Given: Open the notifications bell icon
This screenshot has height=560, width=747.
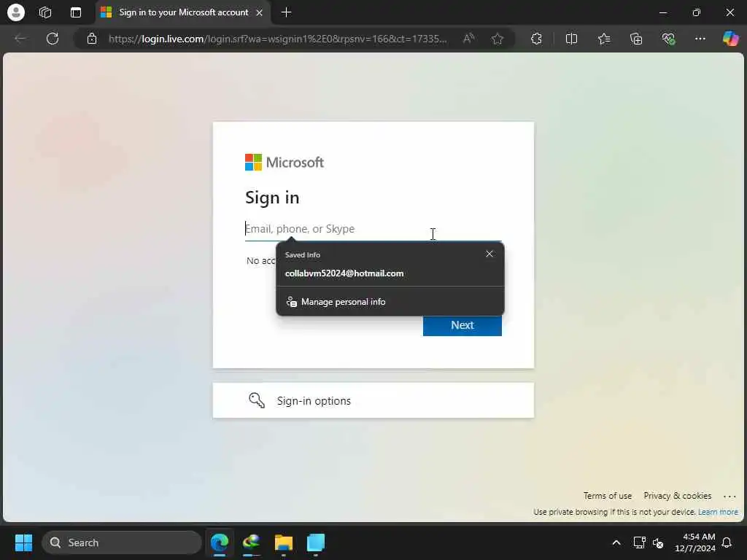Looking at the screenshot, I should (727, 542).
